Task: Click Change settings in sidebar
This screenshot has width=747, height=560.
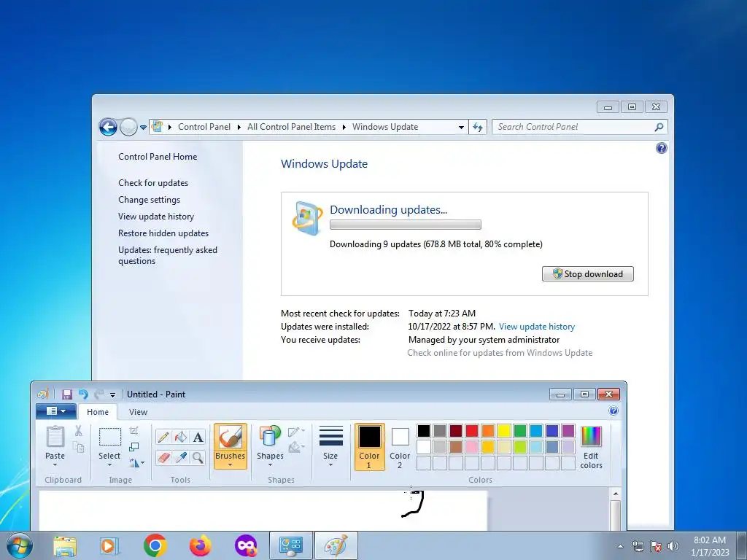Action: coord(149,200)
